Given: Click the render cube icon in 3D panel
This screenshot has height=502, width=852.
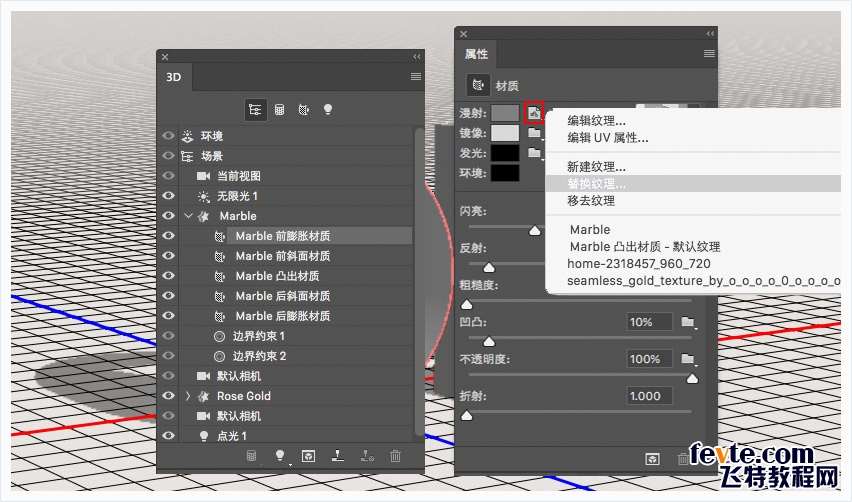Looking at the screenshot, I should point(309,456).
